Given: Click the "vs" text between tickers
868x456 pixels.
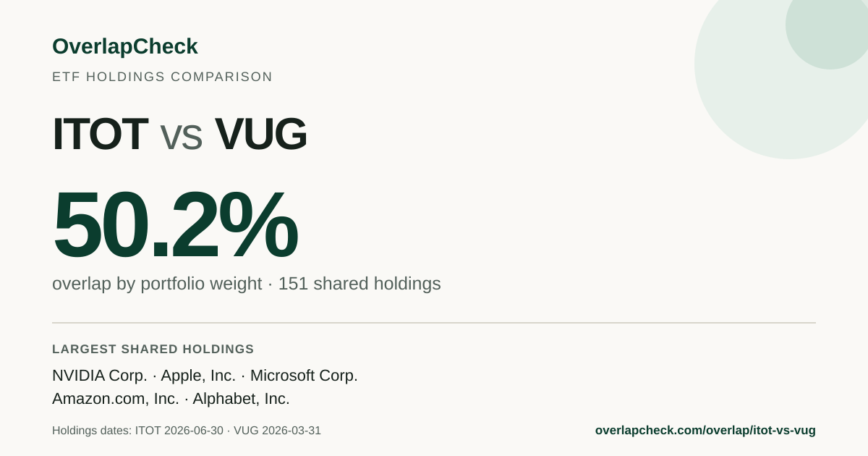Looking at the screenshot, I should click(x=181, y=138).
